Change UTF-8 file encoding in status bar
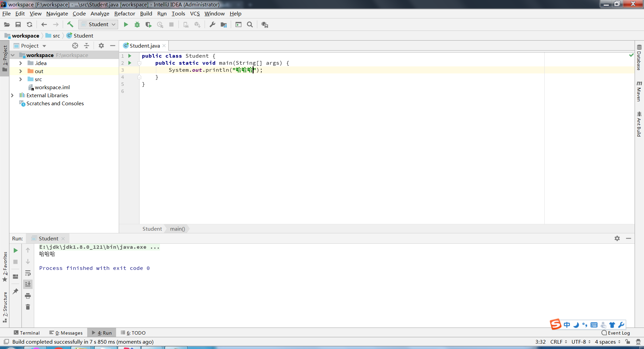Viewport: 644px width, 349px height. tap(581, 342)
